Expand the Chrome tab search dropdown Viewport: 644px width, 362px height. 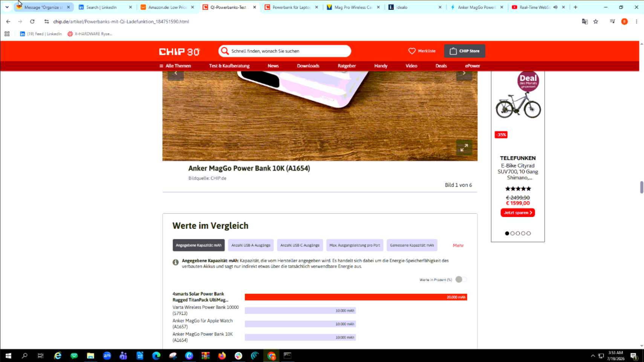click(x=7, y=7)
